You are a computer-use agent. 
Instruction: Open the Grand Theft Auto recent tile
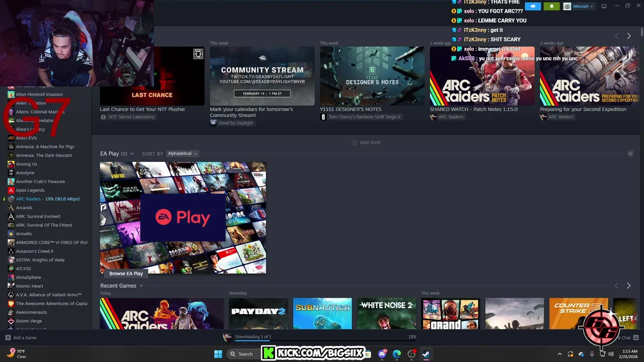click(x=450, y=314)
